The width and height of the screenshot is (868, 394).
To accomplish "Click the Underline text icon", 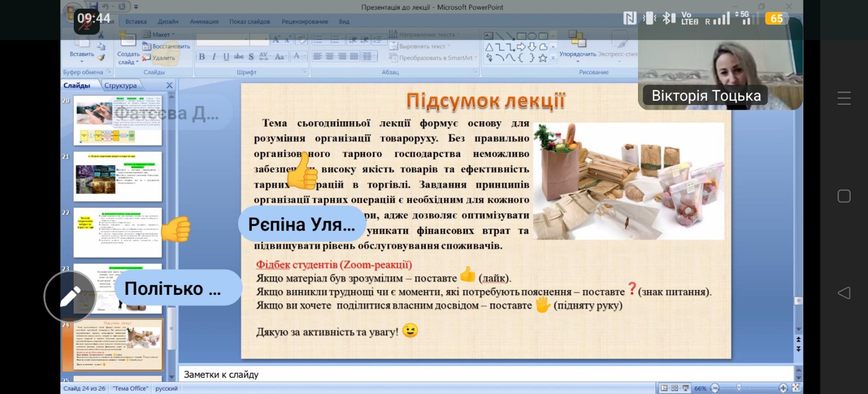I will tap(226, 56).
